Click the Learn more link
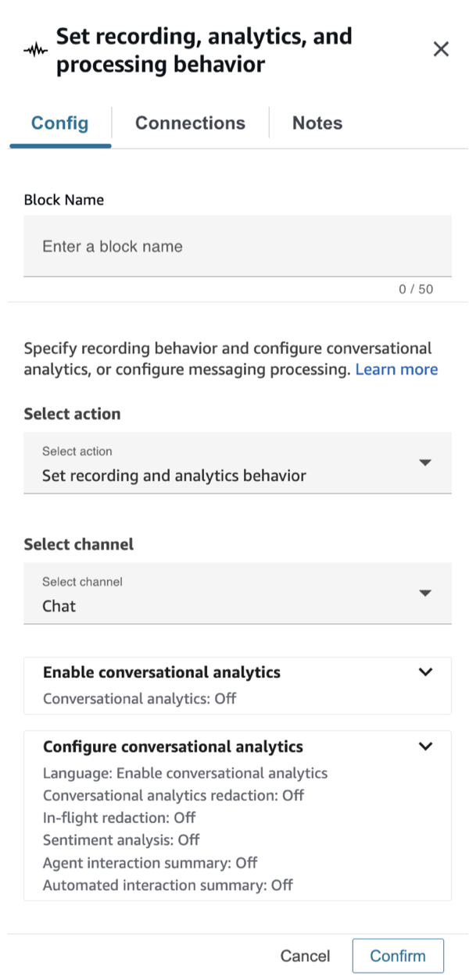This screenshot has width=469, height=980. tap(396, 369)
